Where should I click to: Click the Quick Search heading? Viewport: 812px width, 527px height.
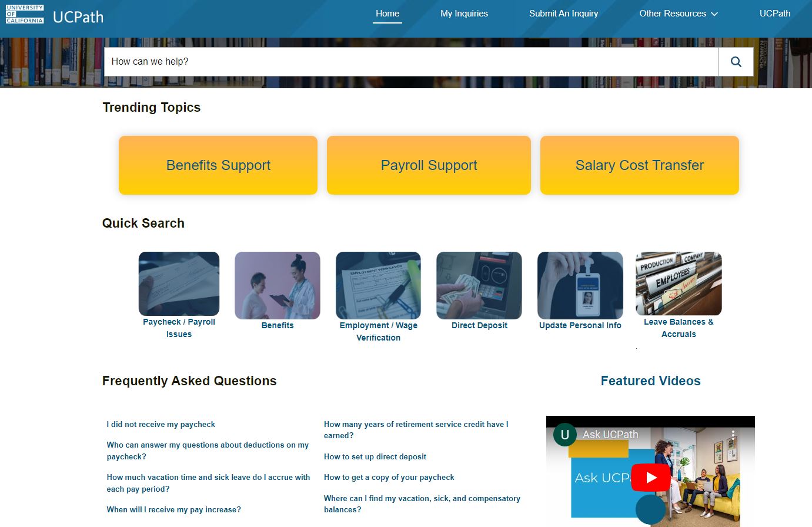pyautogui.click(x=143, y=223)
